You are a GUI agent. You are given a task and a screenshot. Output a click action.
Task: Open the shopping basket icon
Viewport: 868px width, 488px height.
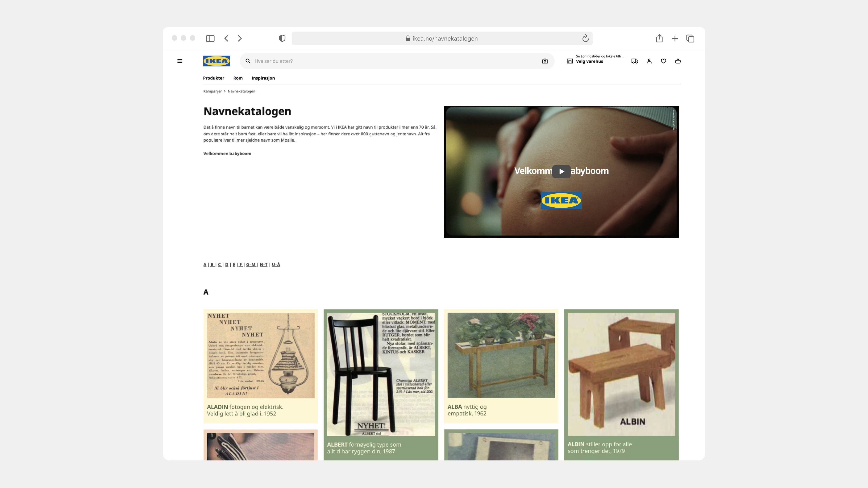[678, 61]
